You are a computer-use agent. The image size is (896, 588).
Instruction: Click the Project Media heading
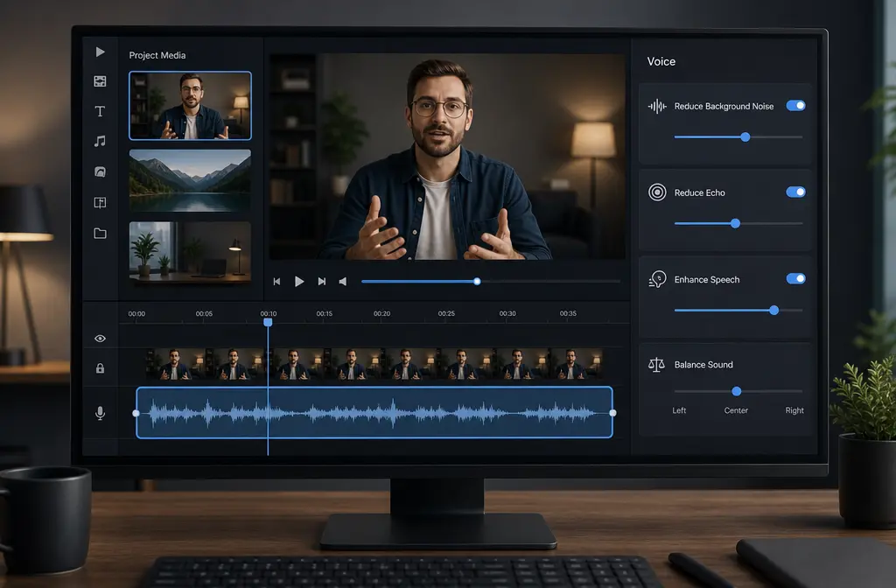(x=157, y=55)
